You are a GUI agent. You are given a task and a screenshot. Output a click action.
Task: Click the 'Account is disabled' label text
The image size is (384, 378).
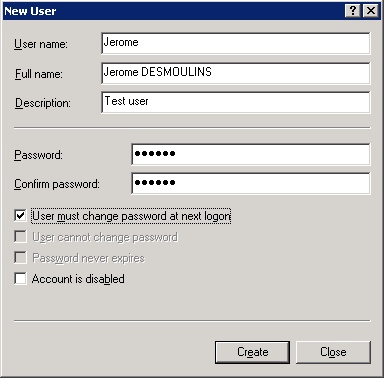tap(78, 279)
